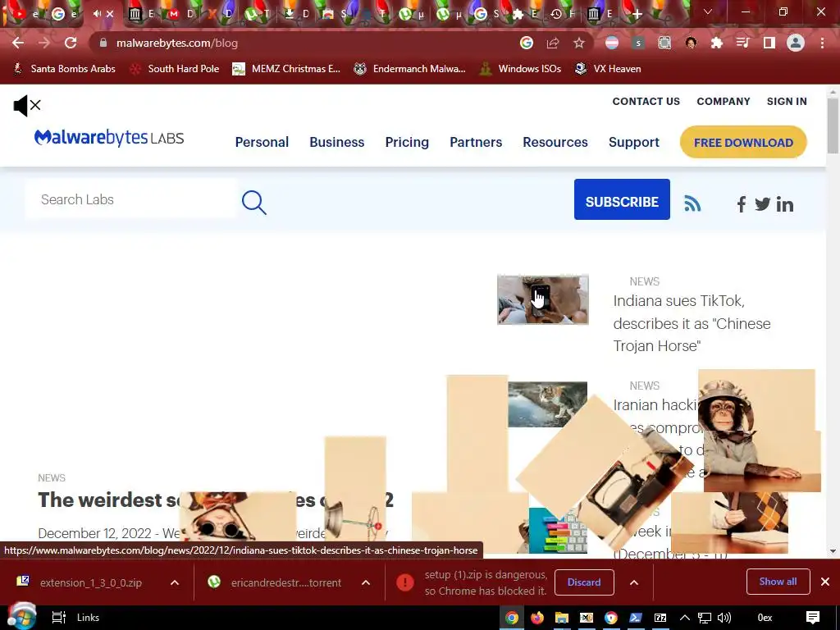This screenshot has height=630, width=840.
Task: Open the Personal menu
Action: (x=262, y=142)
